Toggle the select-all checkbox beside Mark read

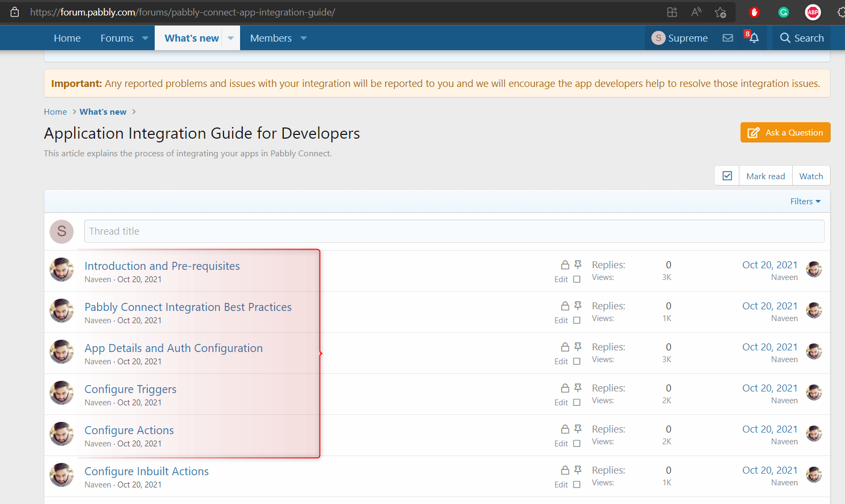pos(727,176)
